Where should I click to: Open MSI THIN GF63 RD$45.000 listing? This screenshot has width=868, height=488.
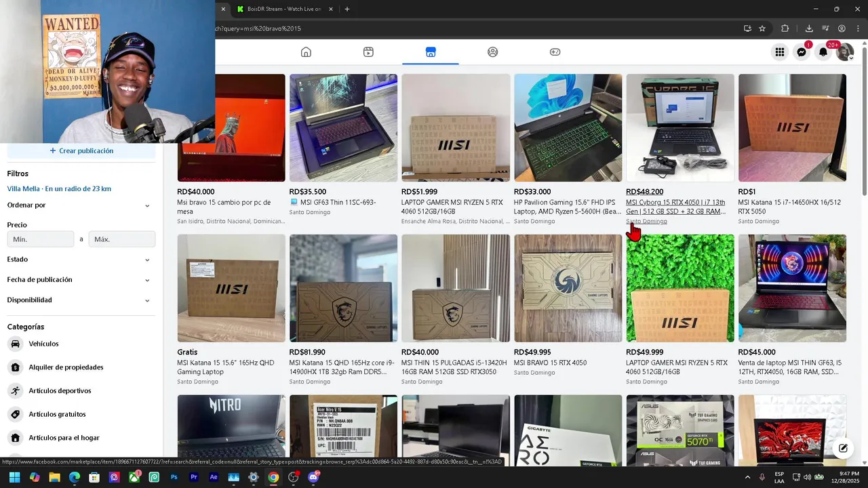click(x=792, y=309)
